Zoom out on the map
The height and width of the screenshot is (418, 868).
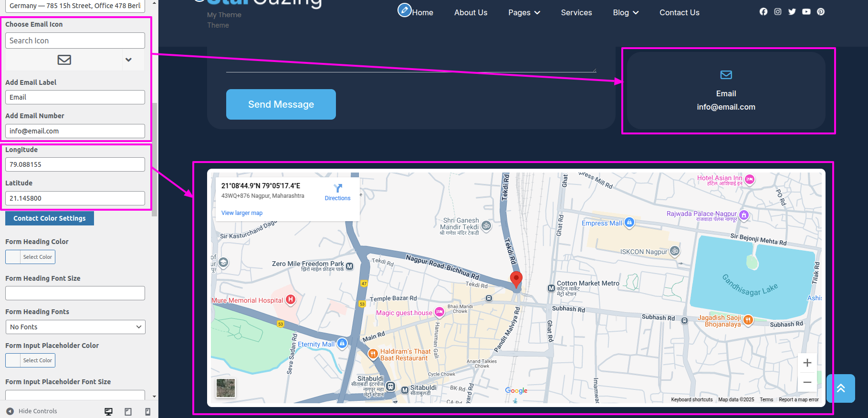pos(807,382)
